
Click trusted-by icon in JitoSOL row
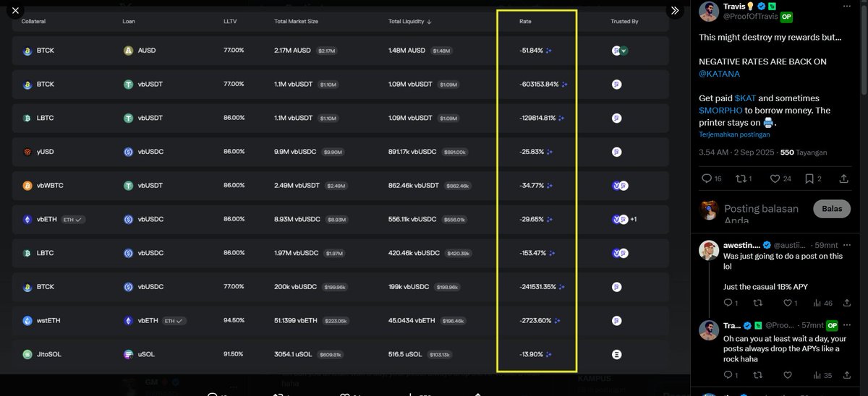(616, 354)
